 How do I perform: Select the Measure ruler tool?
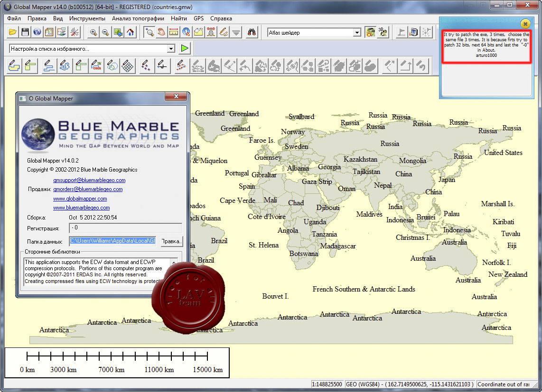pos(174,32)
